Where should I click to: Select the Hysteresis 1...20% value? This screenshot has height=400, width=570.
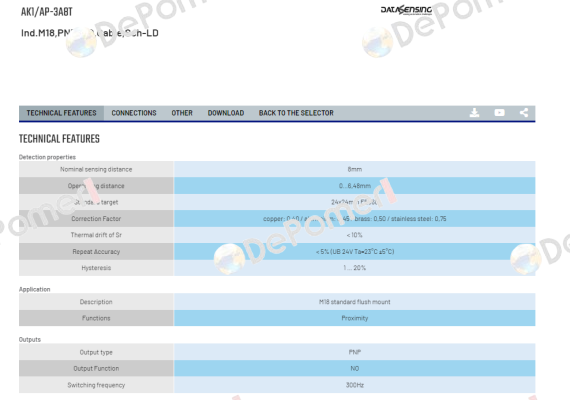point(354,268)
